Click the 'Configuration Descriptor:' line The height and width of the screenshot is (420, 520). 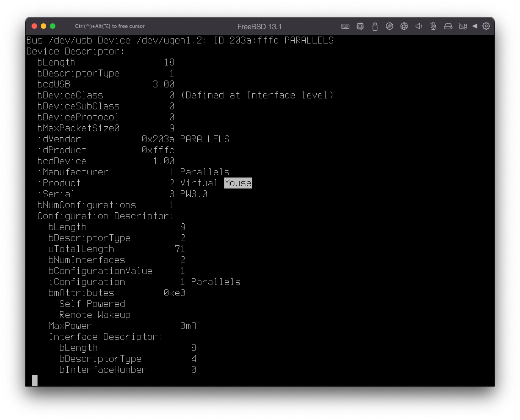tap(105, 216)
